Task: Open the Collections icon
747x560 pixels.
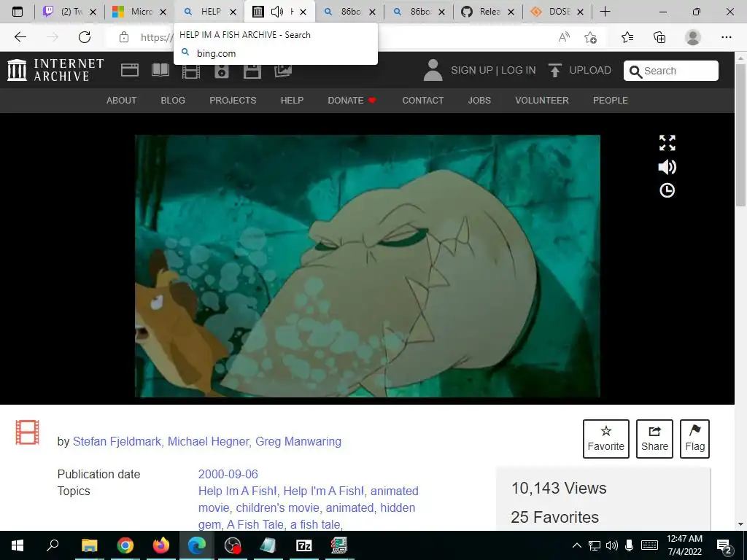Action: point(659,37)
